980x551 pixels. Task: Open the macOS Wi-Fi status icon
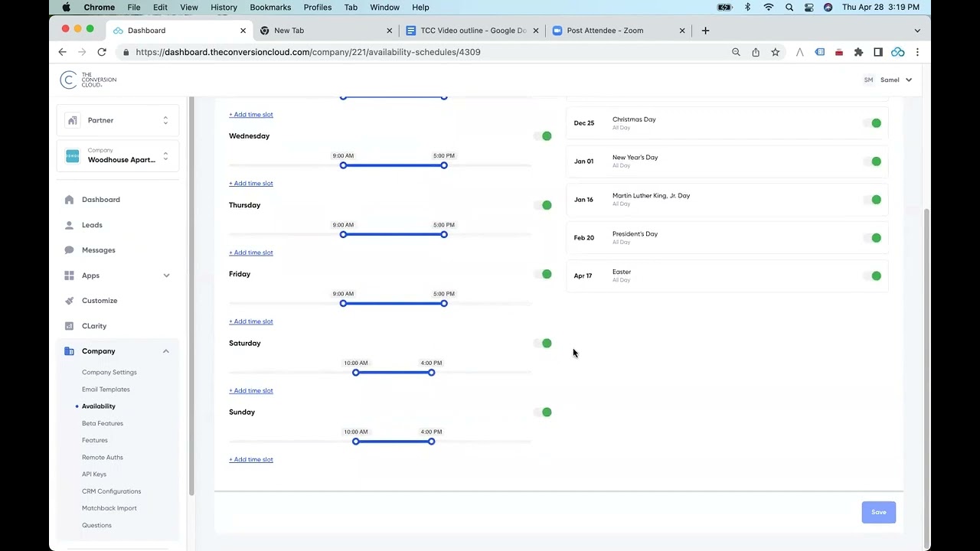[769, 7]
